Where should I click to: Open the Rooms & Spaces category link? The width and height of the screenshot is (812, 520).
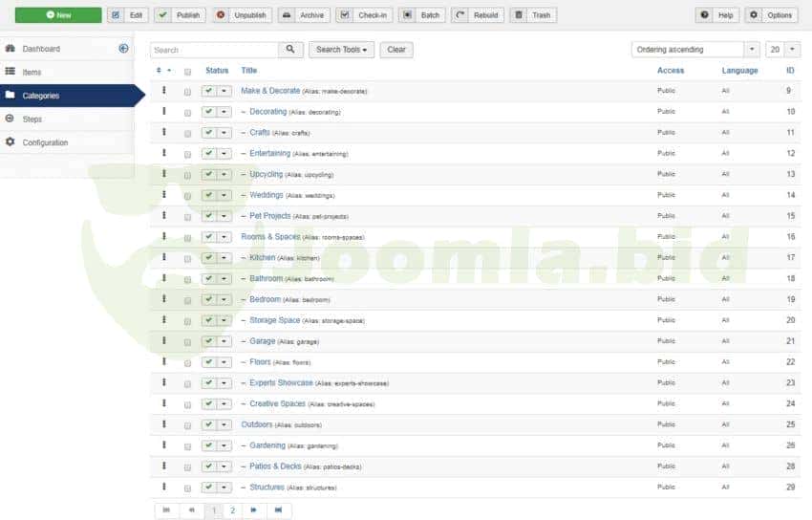270,237
